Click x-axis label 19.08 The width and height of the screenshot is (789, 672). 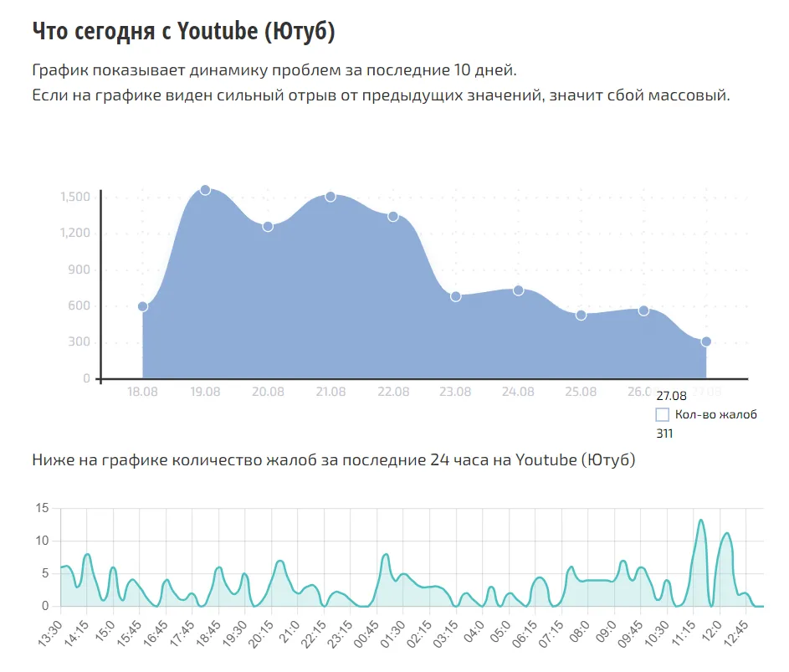(x=205, y=392)
